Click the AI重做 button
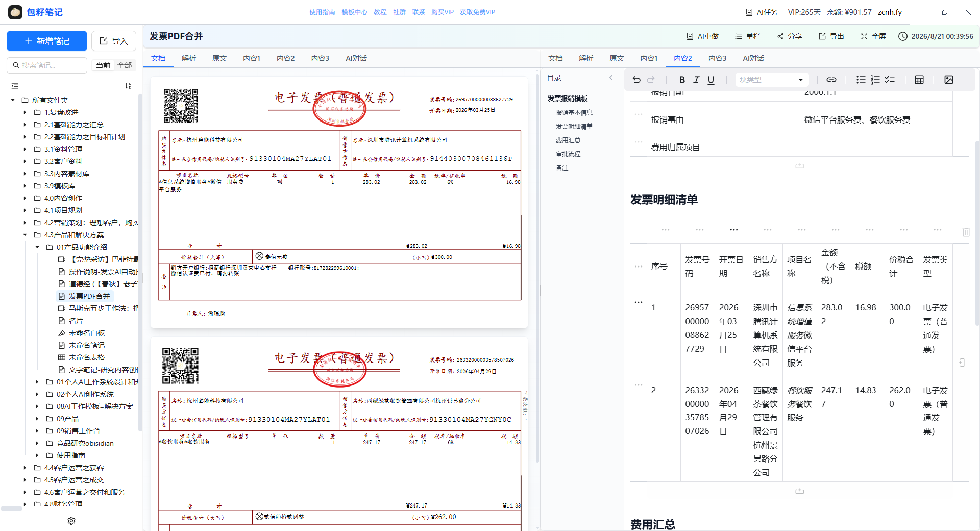This screenshot has width=980, height=531. coord(703,36)
